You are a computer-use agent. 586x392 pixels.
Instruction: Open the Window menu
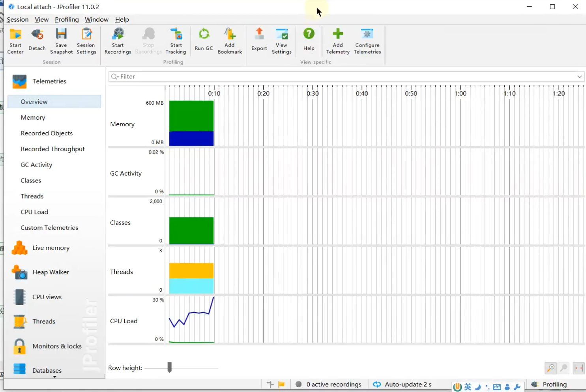click(x=96, y=20)
